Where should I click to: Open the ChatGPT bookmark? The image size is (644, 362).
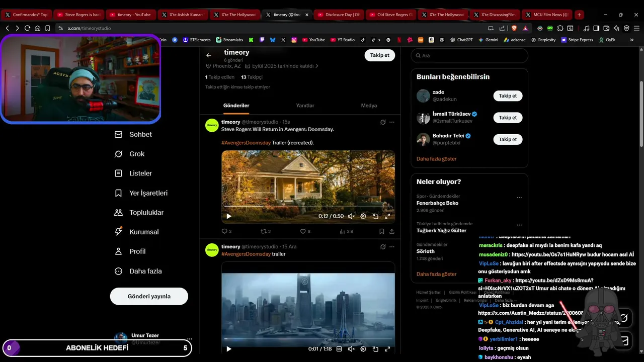461,40
